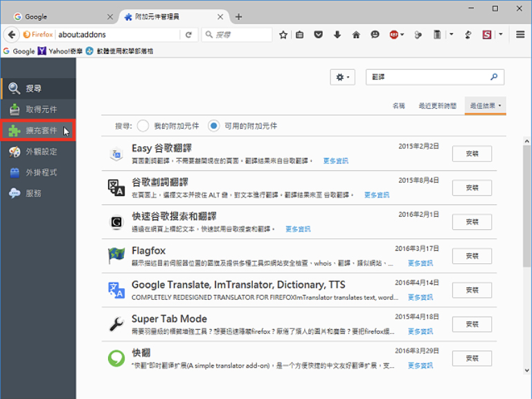
Task: Open the dropdown beside the S icon
Action: pyautogui.click(x=501, y=34)
